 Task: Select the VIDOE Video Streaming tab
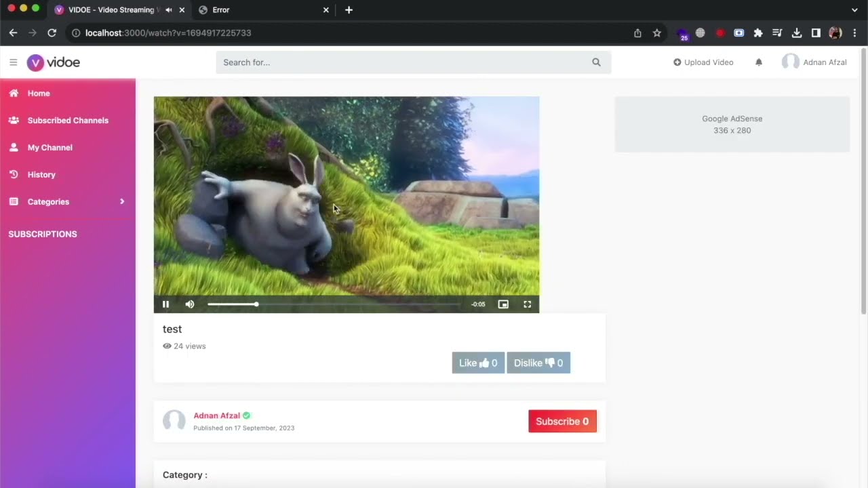112,10
